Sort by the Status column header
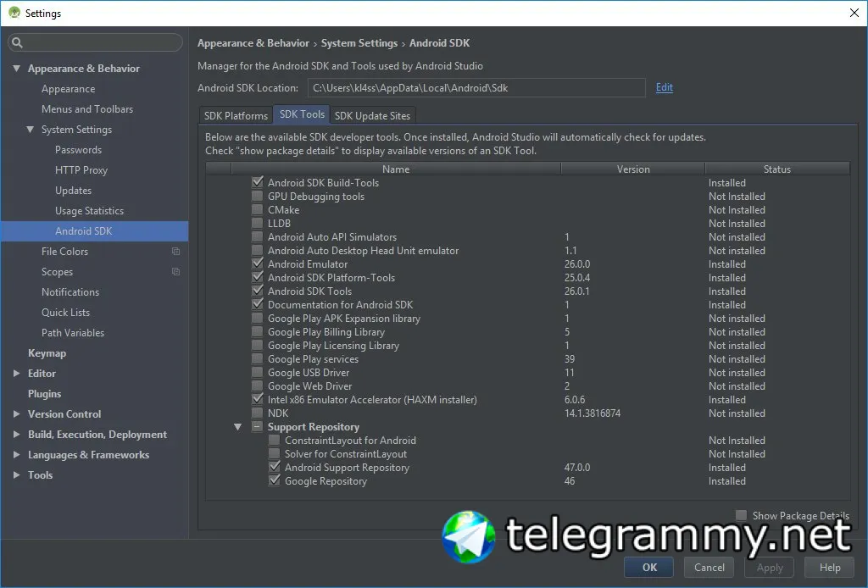868x588 pixels. 777,169
